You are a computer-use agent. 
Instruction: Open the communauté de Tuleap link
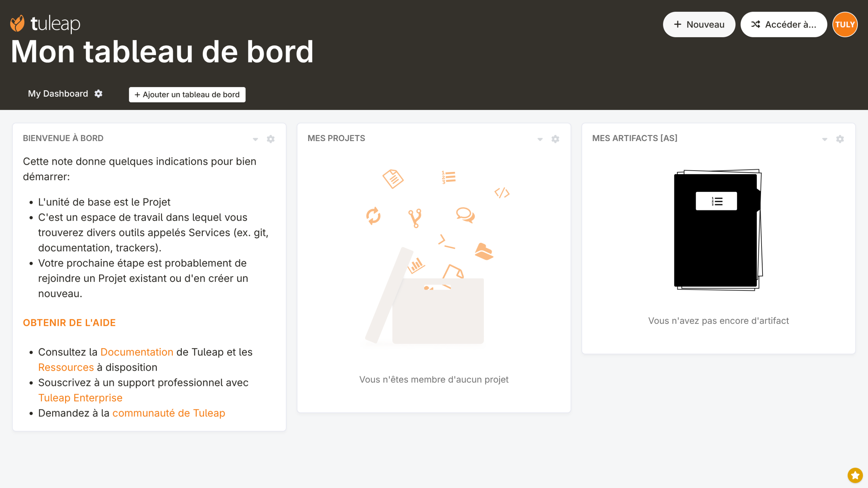coord(169,413)
